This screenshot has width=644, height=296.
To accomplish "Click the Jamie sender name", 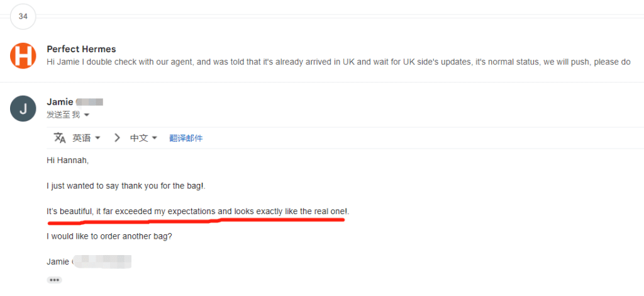I will (60, 101).
